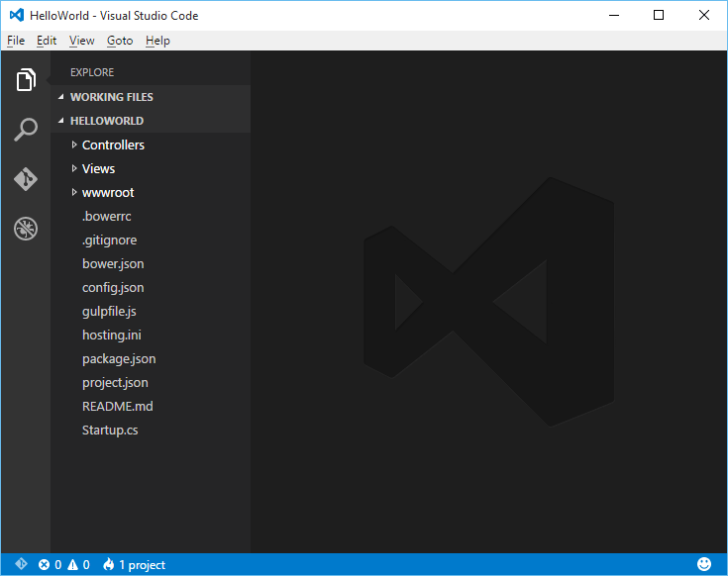
Task: Select the Views folder label
Action: click(98, 169)
